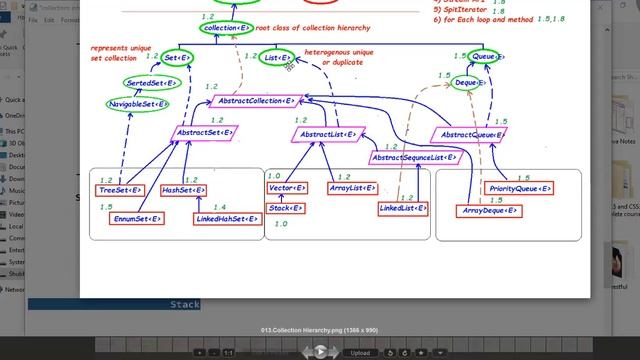Screen dimensions: 640x360
Task: Click 'root class of collection hierarchy' text
Action: [x=313, y=28]
